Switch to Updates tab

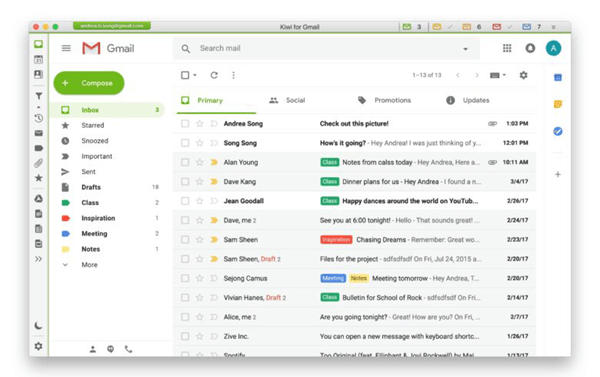tap(468, 100)
